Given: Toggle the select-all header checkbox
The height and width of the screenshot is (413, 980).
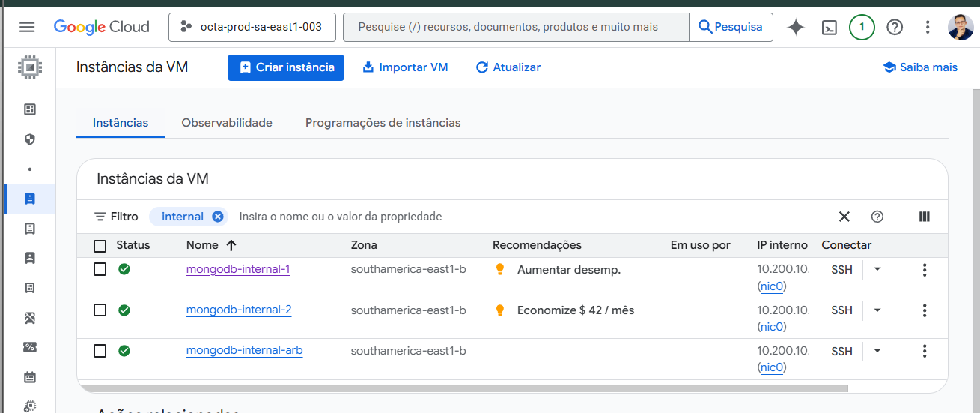Looking at the screenshot, I should coord(100,245).
